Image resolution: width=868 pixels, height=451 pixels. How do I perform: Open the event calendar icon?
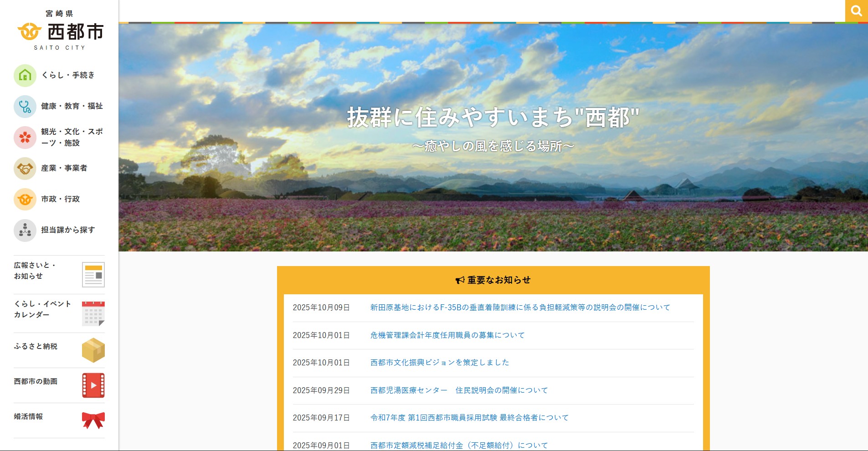tap(93, 313)
